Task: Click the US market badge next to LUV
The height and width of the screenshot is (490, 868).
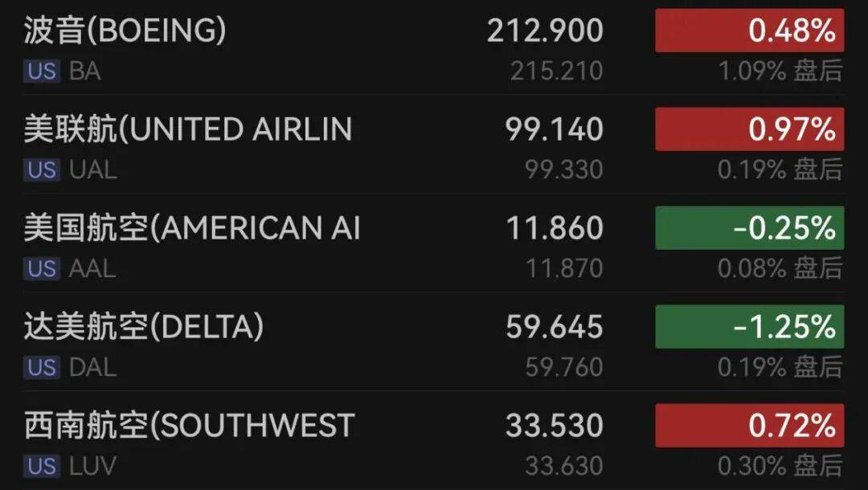Action: [42, 466]
